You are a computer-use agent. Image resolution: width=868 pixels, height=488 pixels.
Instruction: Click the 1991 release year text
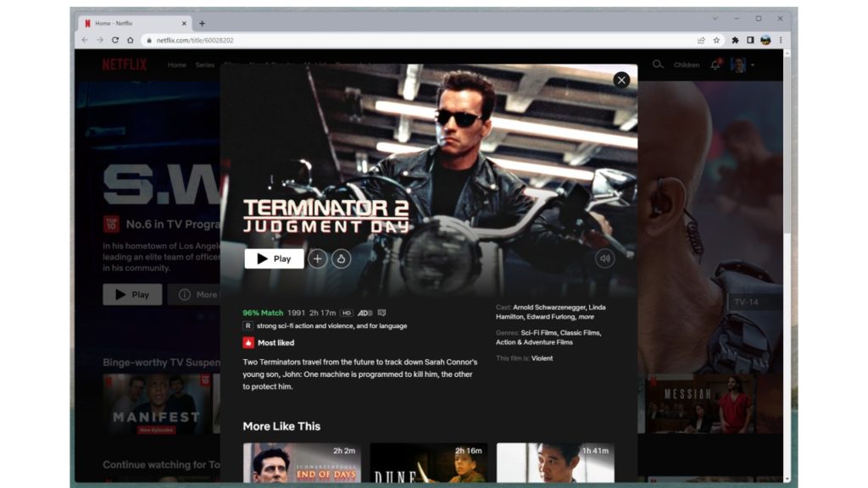click(296, 313)
